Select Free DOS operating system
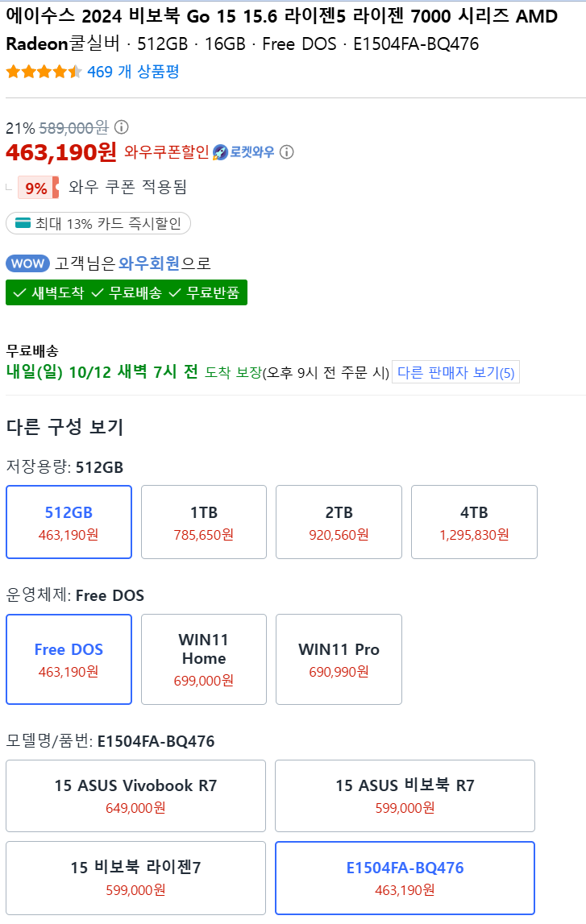 click(69, 659)
